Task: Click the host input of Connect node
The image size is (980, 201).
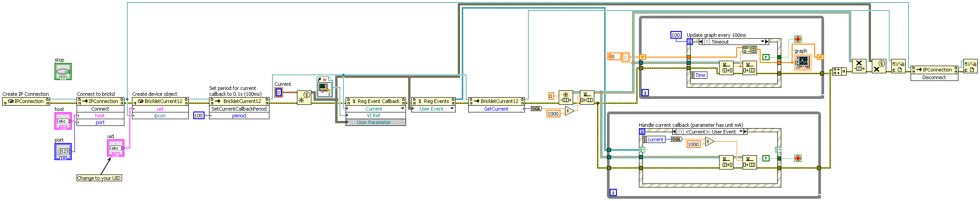Action: [x=100, y=116]
